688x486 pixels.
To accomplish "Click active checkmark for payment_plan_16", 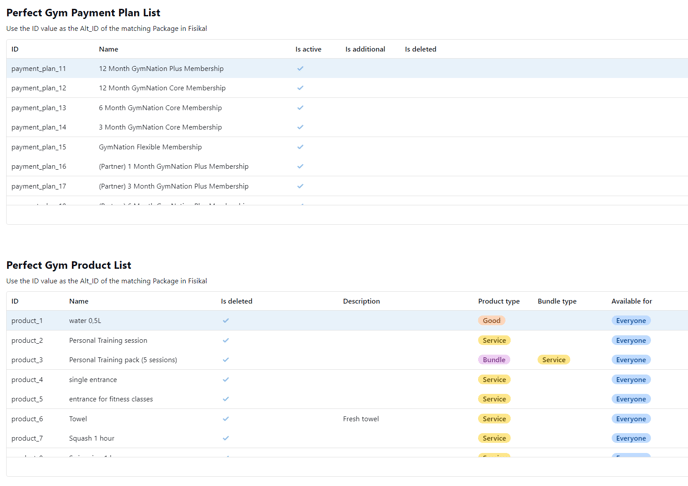I will (300, 166).
